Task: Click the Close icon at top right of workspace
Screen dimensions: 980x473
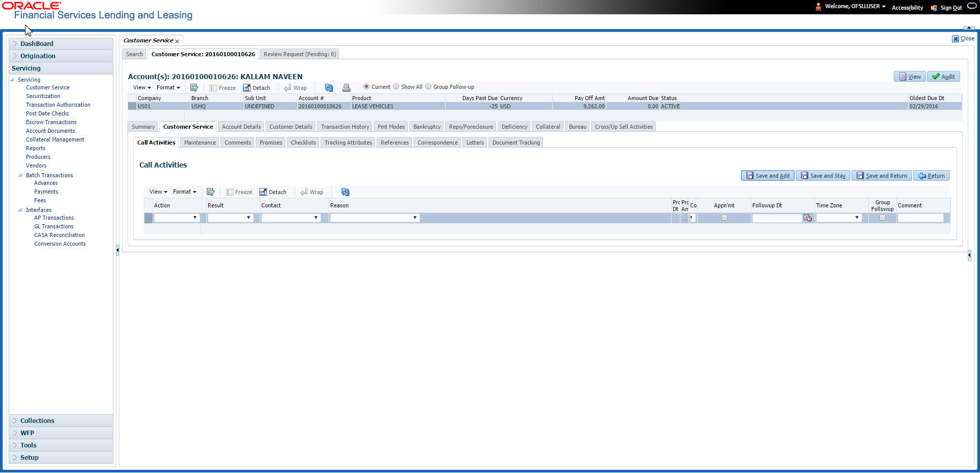Action: [955, 39]
